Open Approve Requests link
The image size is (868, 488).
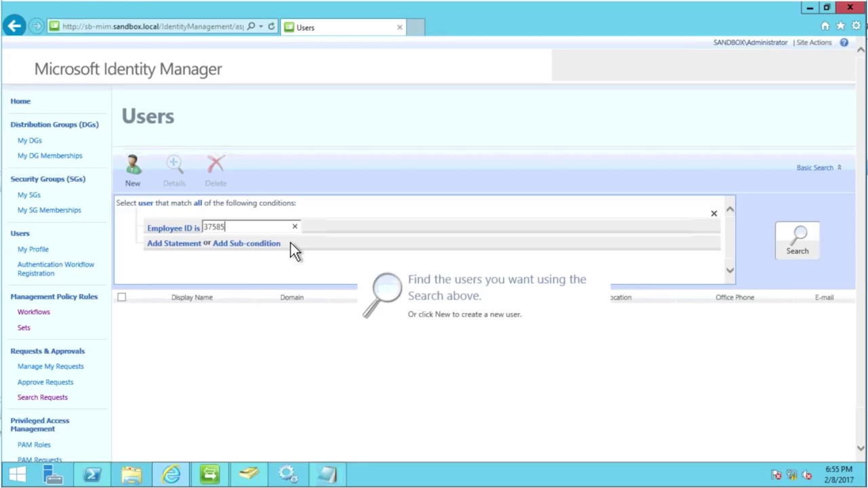[45, 382]
